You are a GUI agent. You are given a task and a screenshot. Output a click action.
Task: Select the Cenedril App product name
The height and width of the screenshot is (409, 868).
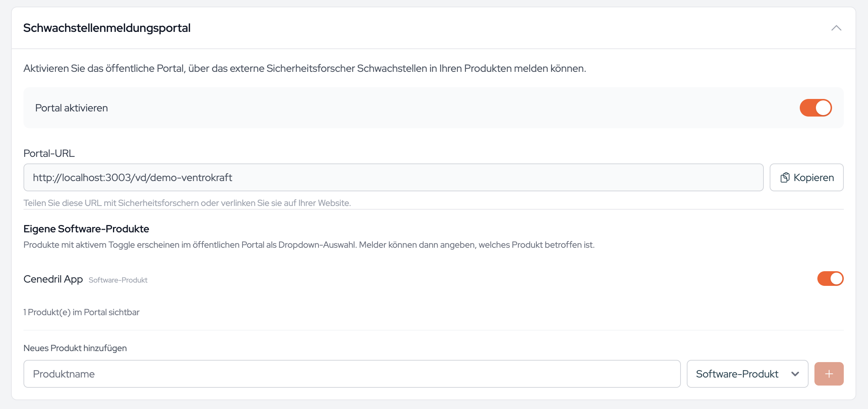[x=53, y=279]
